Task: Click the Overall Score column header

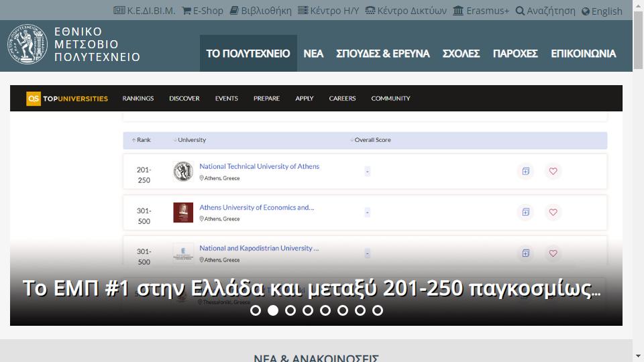Action: click(x=370, y=140)
